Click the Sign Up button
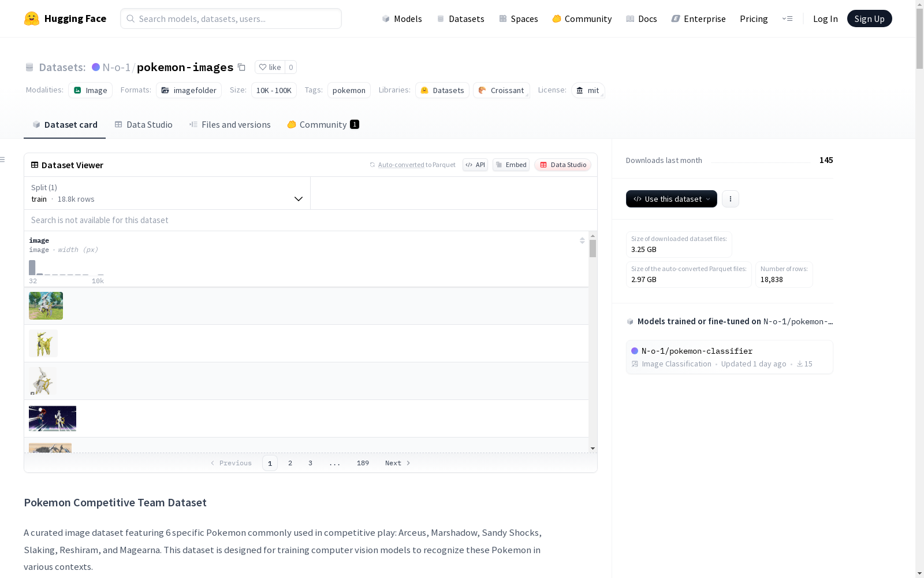 [870, 18]
